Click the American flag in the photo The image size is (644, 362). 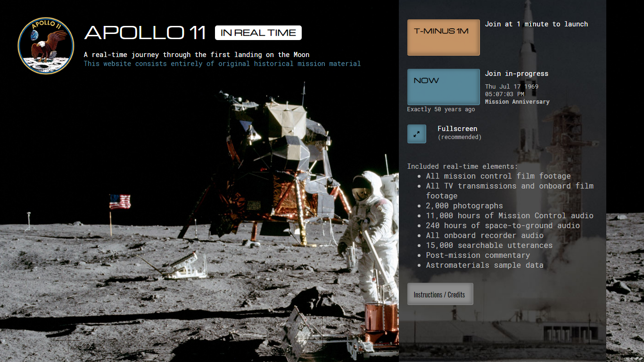click(120, 202)
